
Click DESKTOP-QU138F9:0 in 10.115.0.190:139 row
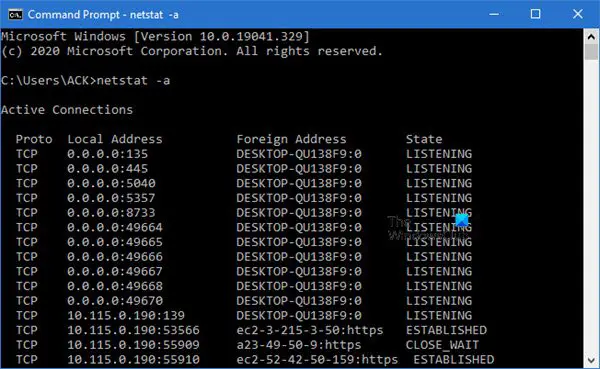tap(298, 315)
